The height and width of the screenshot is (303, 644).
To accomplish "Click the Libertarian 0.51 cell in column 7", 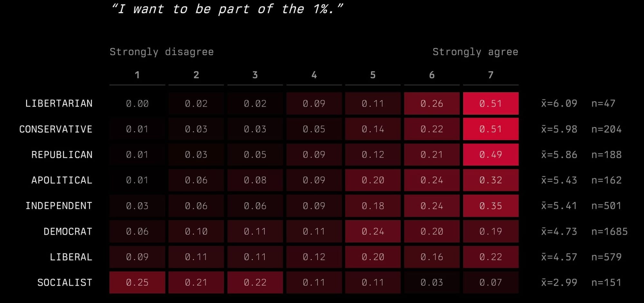I will tap(491, 104).
